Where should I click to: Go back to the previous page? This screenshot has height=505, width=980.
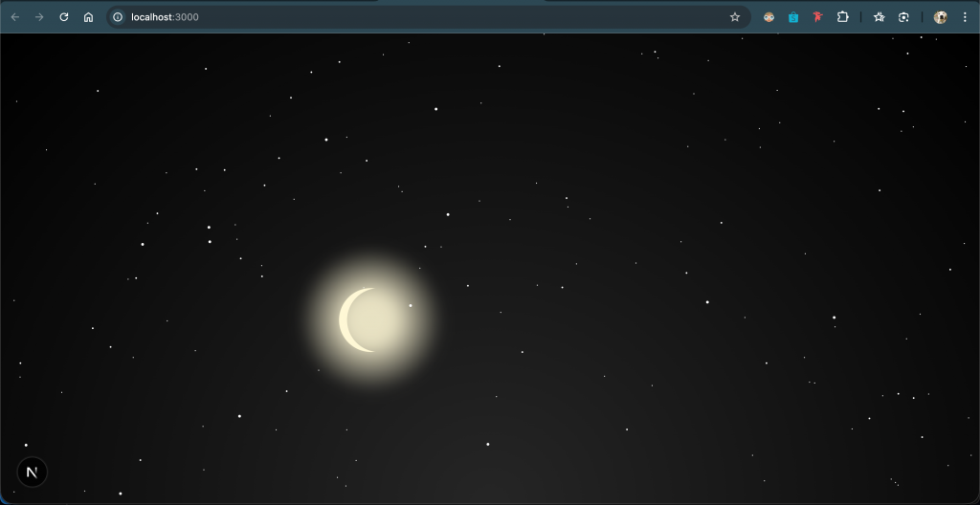[x=15, y=17]
